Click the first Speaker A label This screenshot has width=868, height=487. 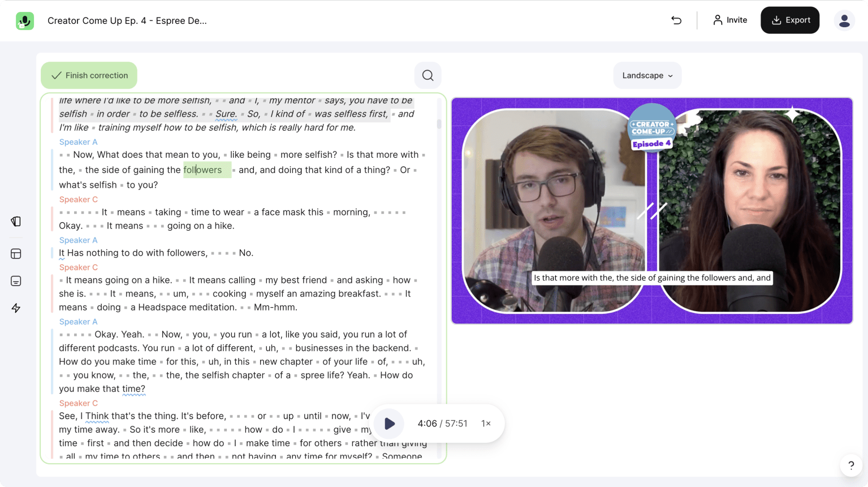point(78,142)
